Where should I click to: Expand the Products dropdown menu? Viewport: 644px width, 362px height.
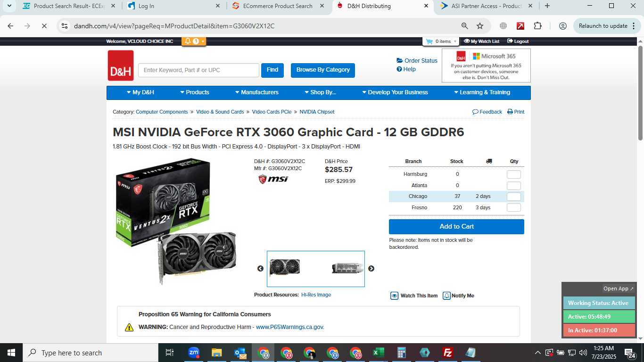(x=195, y=92)
